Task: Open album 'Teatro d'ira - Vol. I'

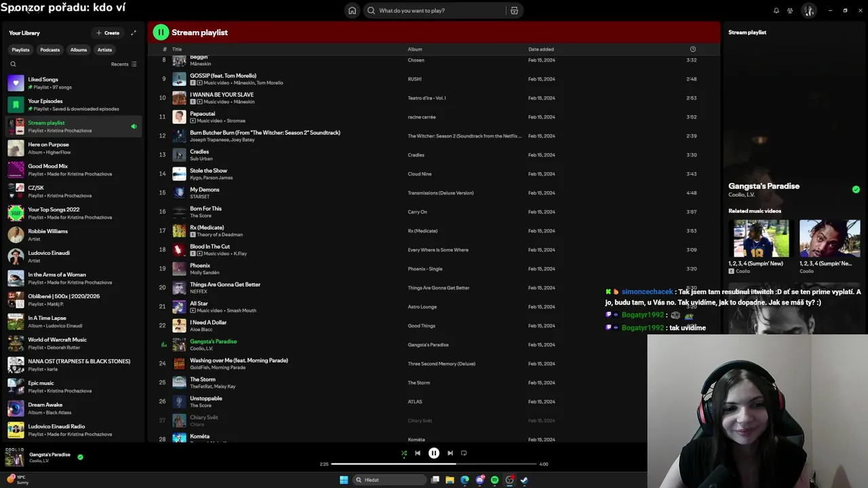Action: (x=427, y=98)
